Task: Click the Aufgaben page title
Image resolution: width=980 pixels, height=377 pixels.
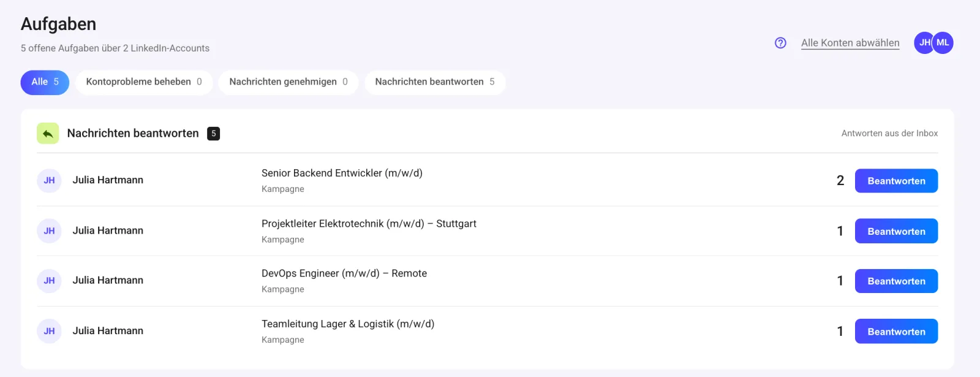Action: (59, 25)
